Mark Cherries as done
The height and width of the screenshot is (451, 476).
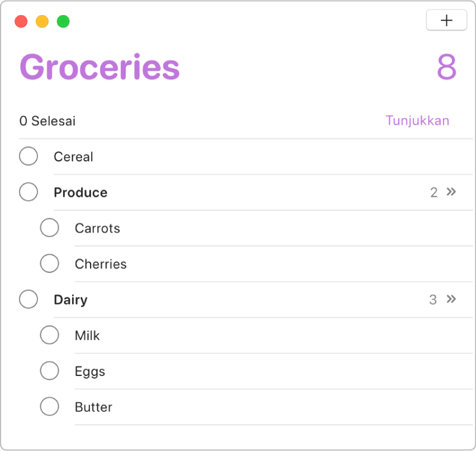50,264
